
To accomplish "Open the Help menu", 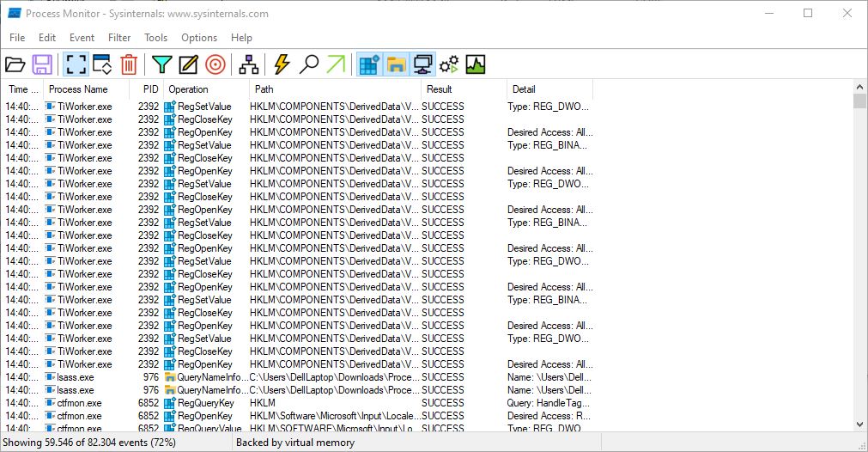I will click(241, 38).
